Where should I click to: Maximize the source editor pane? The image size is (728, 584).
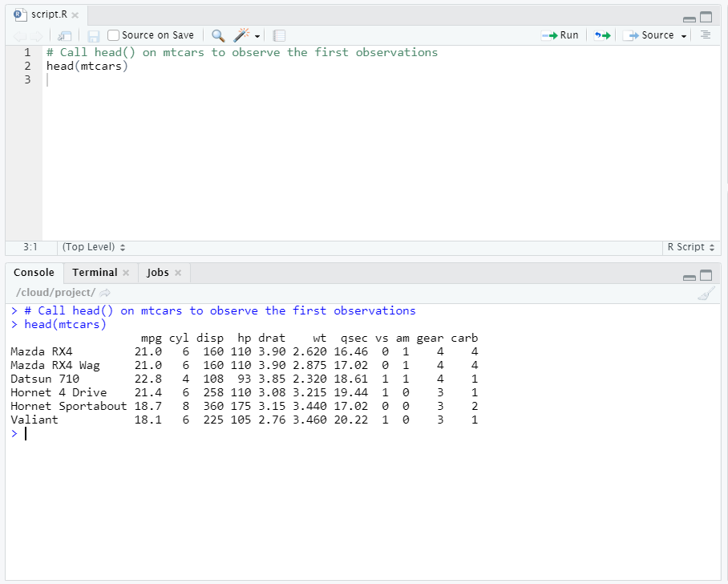(x=706, y=17)
